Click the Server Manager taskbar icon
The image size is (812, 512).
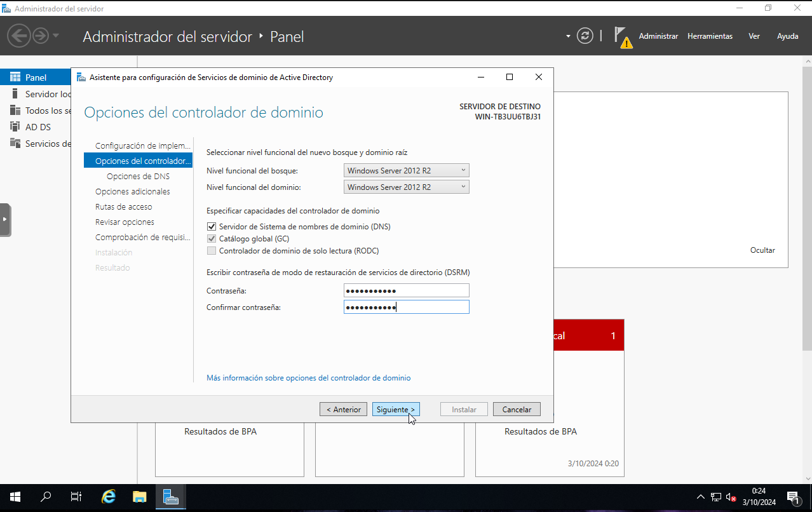tap(170, 497)
